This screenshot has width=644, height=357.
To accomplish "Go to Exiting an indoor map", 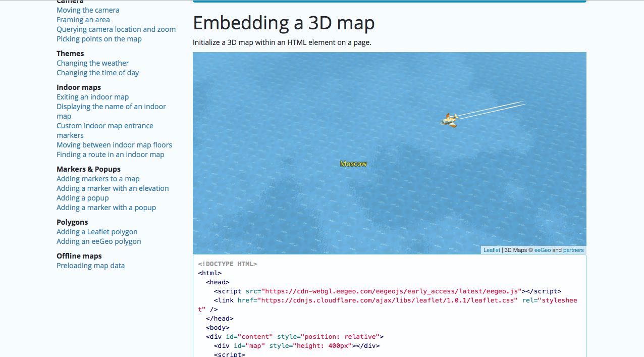I will (92, 97).
